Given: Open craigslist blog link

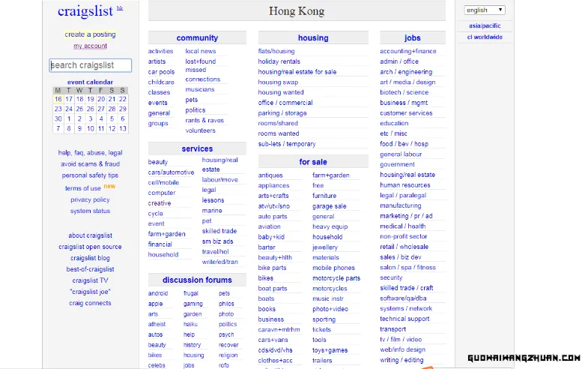Looking at the screenshot, I should (90, 258).
